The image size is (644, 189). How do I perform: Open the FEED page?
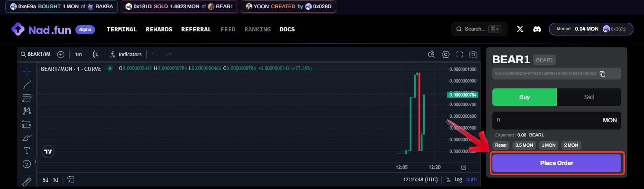[x=228, y=29]
